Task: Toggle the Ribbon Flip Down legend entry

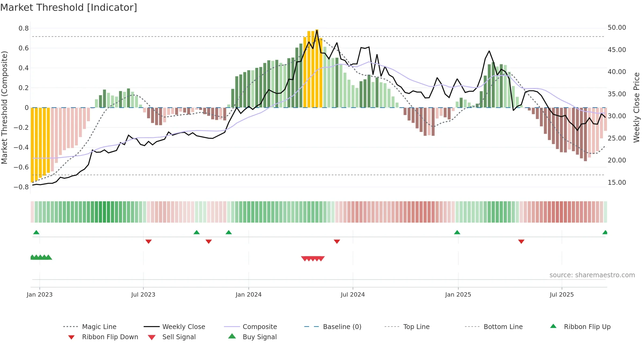Action: point(103,337)
